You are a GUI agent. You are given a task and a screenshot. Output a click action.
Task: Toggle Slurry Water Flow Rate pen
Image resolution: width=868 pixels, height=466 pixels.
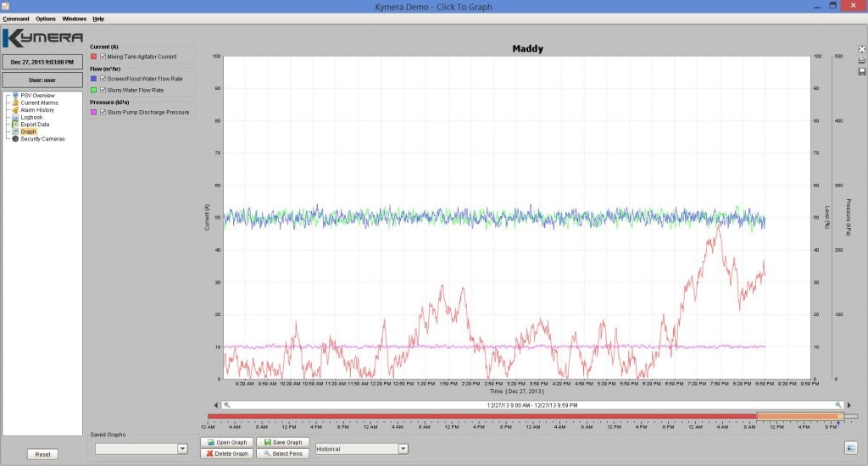point(103,90)
